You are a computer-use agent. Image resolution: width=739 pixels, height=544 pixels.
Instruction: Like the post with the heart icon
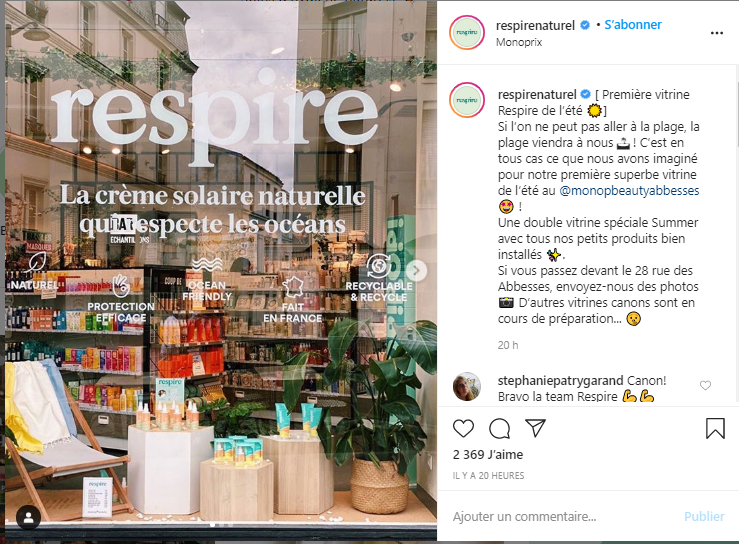[x=463, y=428]
